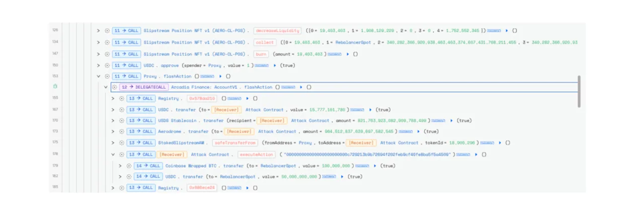This screenshot has height=213, width=644.
Task: Click line number 178 in gutter
Action: [55, 155]
